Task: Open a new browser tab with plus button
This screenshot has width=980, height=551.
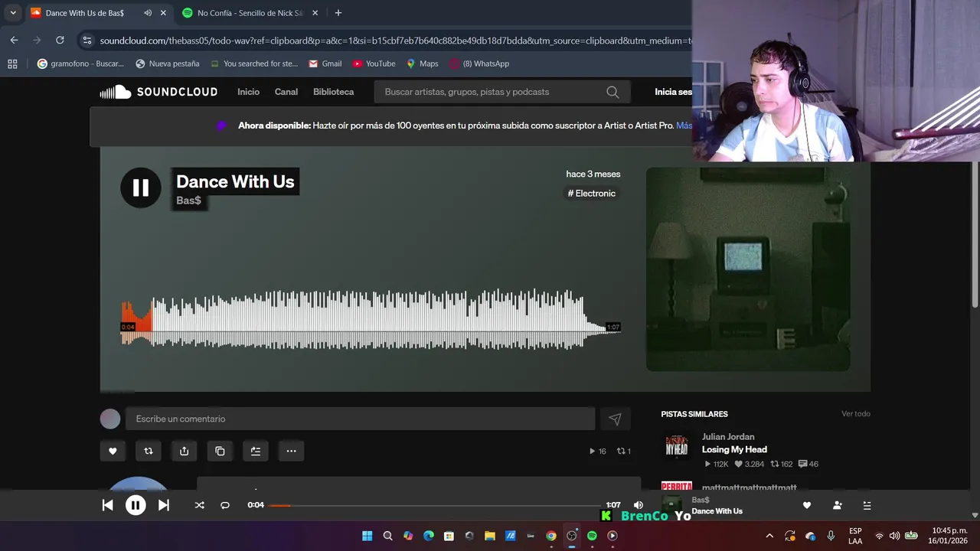Action: point(338,13)
